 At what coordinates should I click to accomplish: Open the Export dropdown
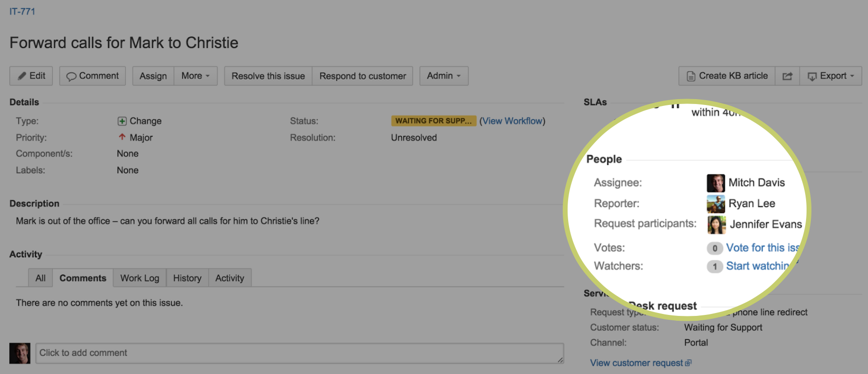click(x=830, y=76)
